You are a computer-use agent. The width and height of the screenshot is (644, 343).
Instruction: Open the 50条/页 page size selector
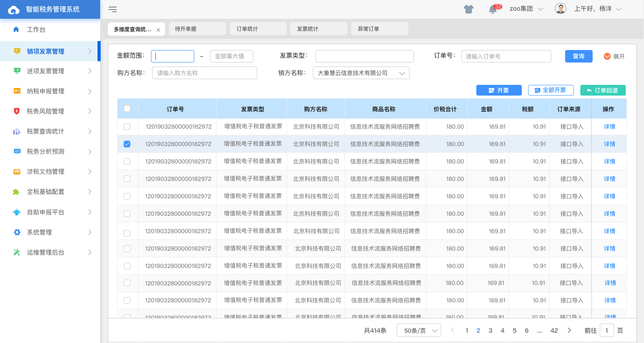point(419,330)
